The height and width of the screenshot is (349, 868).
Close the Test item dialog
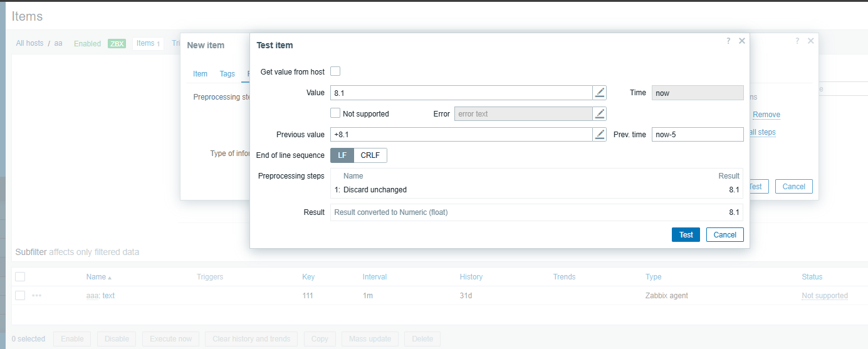coord(742,41)
